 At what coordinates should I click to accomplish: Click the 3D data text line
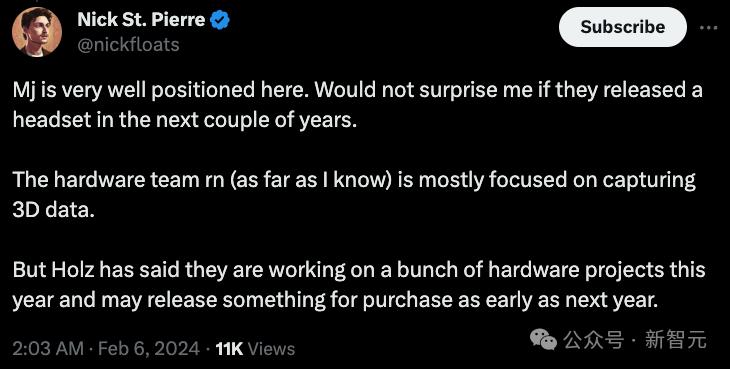click(54, 210)
